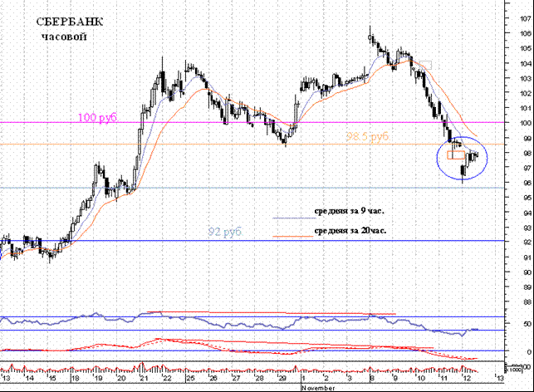Click the 93 price axis value
Image resolution: width=534 pixels, height=392 pixels.
(x=527, y=228)
